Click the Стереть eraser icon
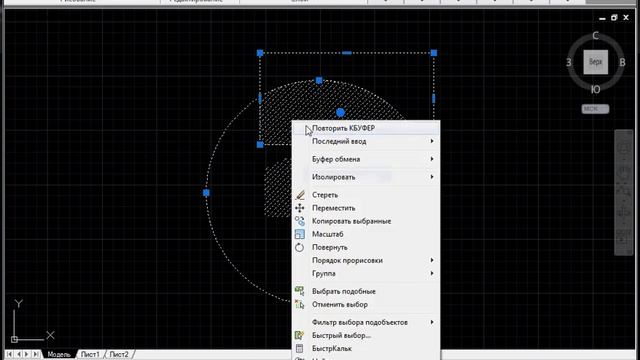640x360 pixels. coord(300,195)
